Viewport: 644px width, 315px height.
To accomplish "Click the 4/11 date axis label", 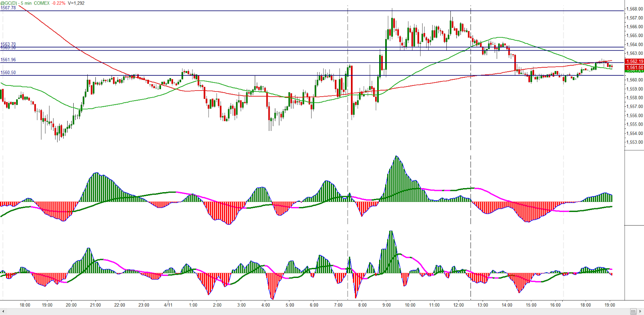I will (x=168, y=305).
